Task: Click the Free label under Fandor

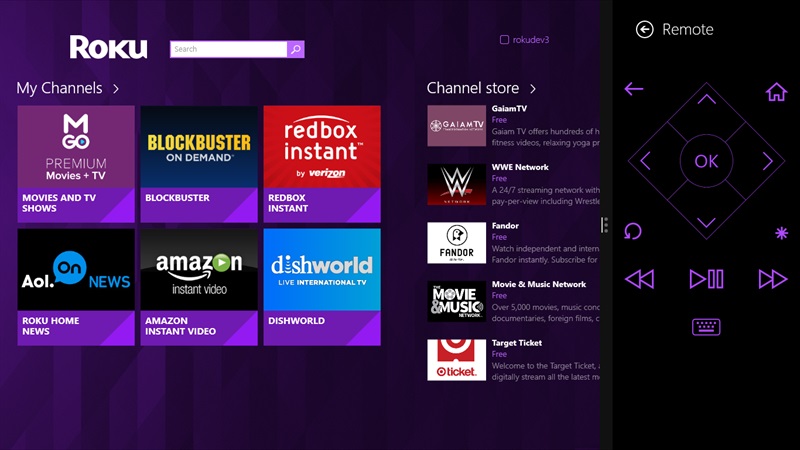Action: point(499,237)
